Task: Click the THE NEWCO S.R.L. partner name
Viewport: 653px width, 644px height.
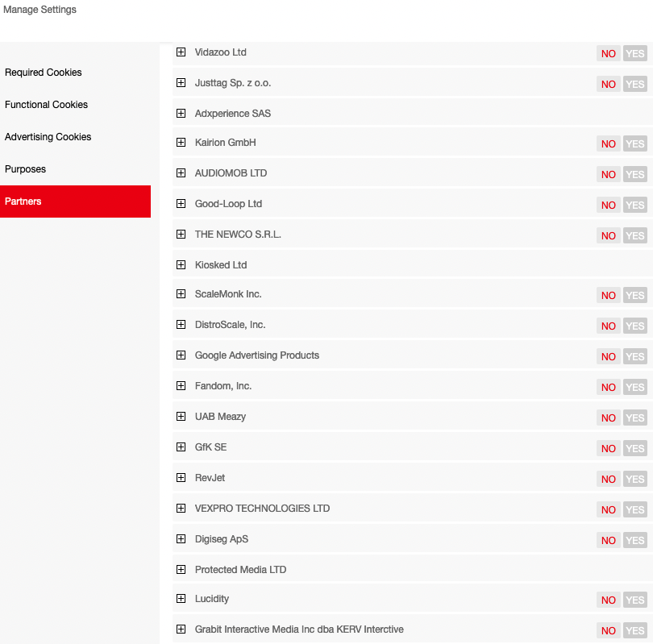Action: point(238,235)
